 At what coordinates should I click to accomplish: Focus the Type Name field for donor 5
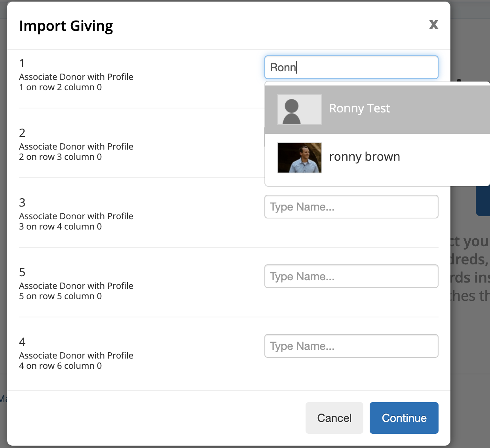tap(351, 276)
